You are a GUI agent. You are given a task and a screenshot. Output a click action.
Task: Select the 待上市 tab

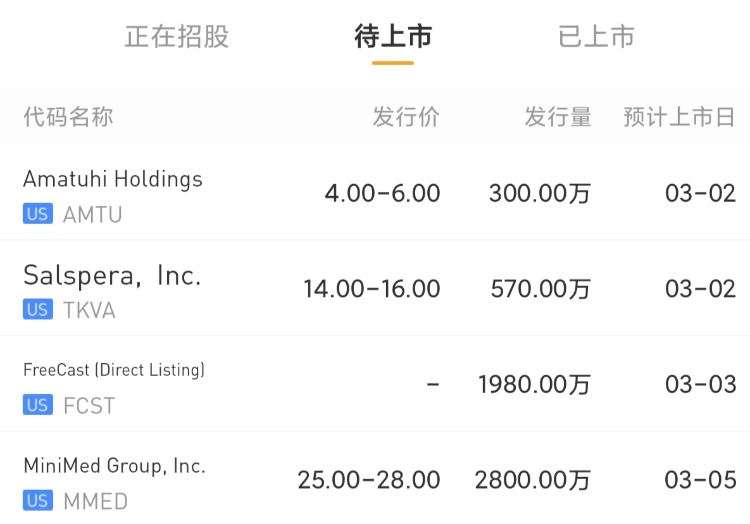pyautogui.click(x=393, y=37)
